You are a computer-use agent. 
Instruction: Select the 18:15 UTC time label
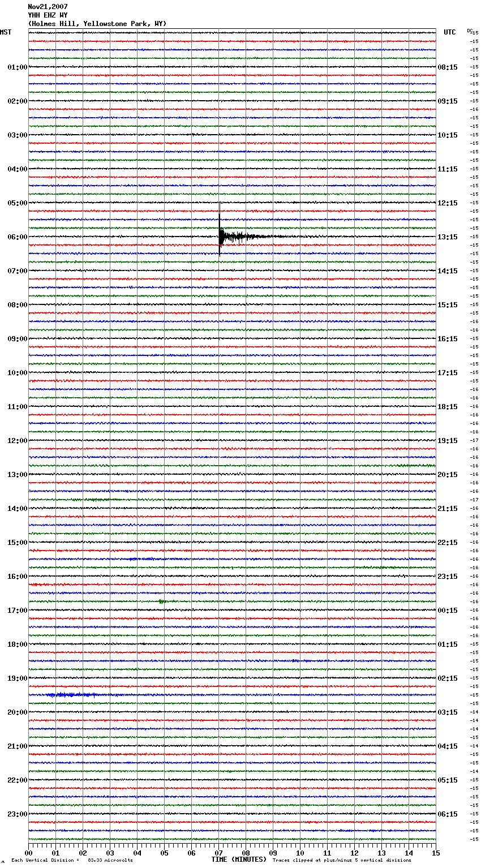pyautogui.click(x=448, y=407)
